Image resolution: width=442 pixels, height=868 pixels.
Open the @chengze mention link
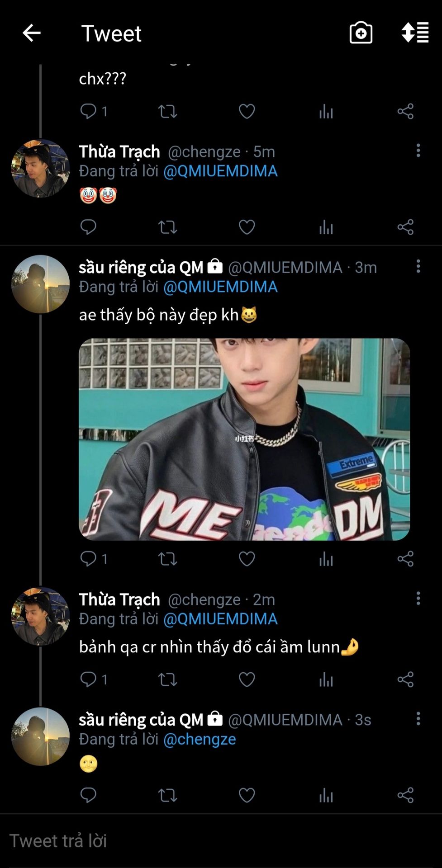coord(200,739)
